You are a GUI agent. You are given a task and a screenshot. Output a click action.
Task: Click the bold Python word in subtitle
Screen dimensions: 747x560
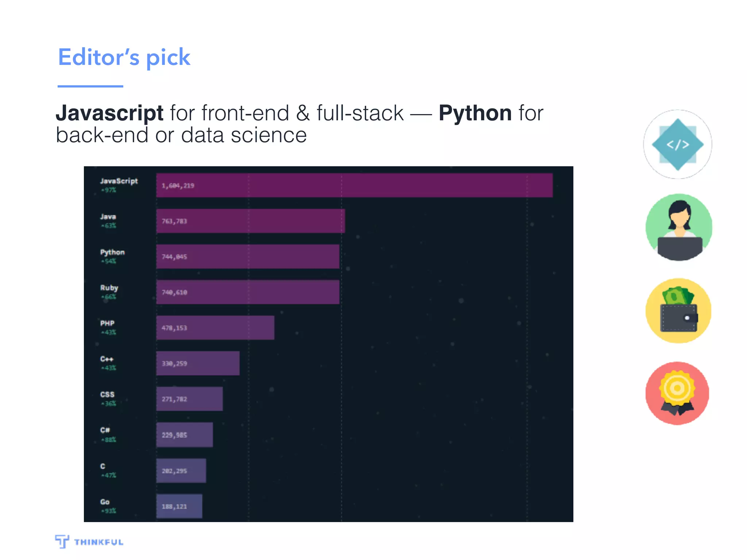(475, 113)
